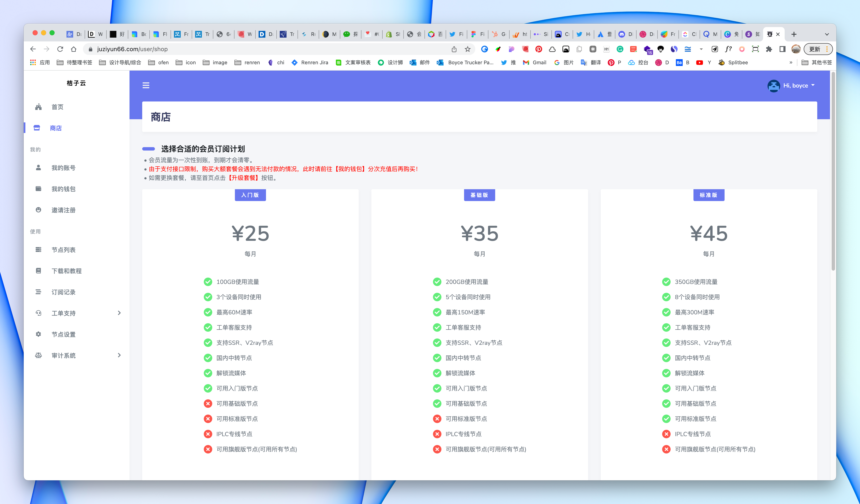Click the 我的钱包 wallet icon in sidebar

[38, 189]
